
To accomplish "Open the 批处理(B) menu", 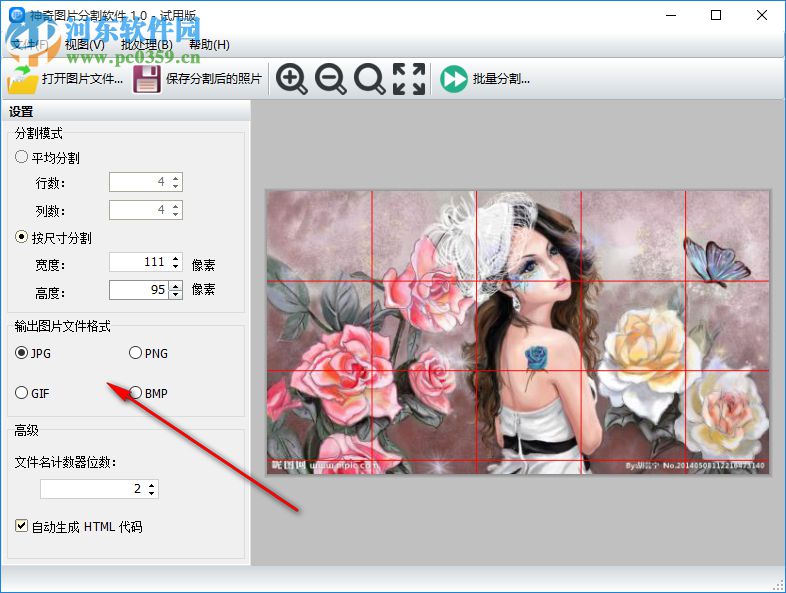I will 147,45.
